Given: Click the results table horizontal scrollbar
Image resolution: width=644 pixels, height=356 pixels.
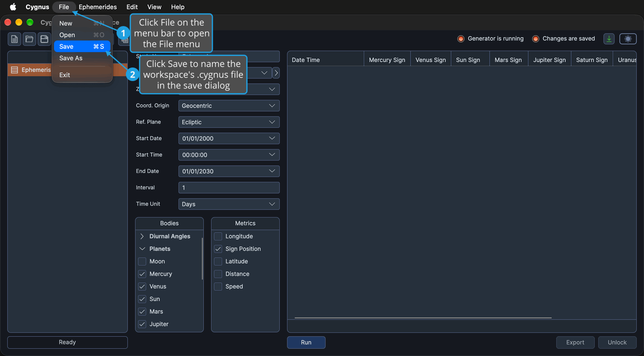Looking at the screenshot, I should (423, 318).
